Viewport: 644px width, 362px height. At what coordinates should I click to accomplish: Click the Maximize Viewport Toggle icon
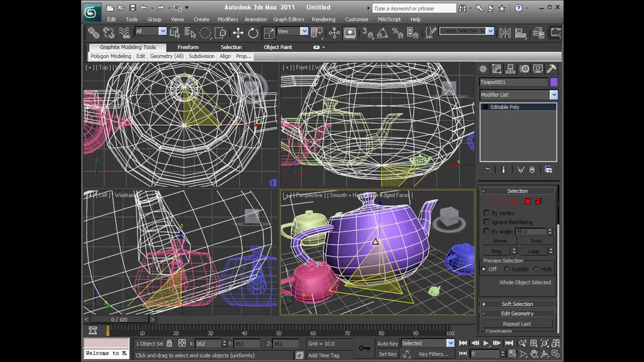[555, 353]
